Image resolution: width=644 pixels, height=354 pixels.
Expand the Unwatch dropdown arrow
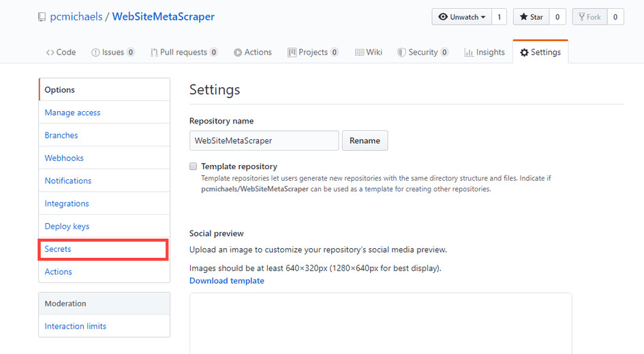(483, 17)
